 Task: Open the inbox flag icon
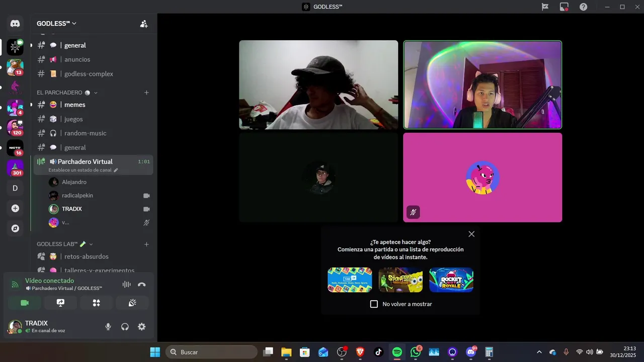pos(545,7)
